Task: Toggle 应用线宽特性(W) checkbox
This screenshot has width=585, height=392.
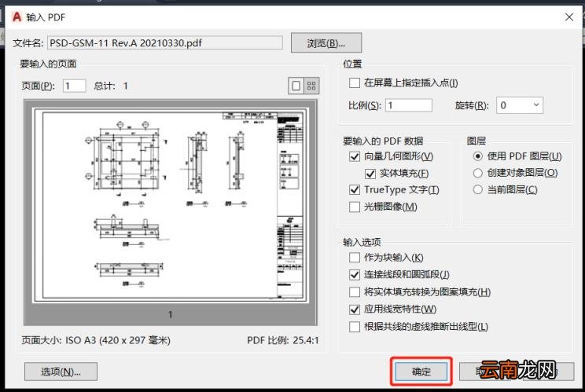Action: point(354,309)
